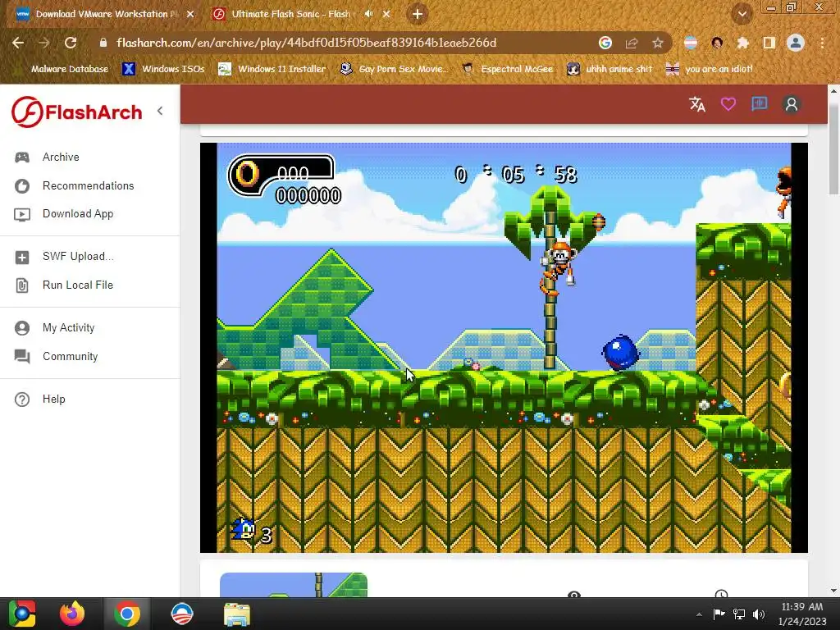Open the Windows ISOs bookmark
This screenshot has height=630, width=840.
(164, 69)
